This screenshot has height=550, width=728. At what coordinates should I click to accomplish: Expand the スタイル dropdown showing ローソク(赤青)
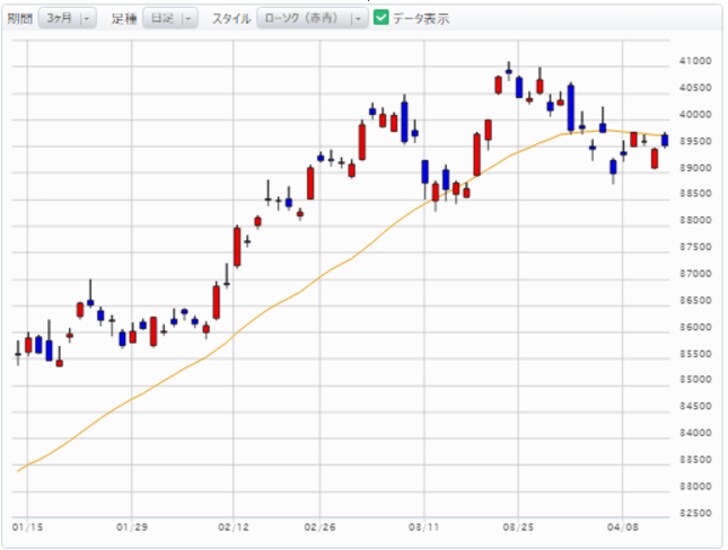pos(312,18)
